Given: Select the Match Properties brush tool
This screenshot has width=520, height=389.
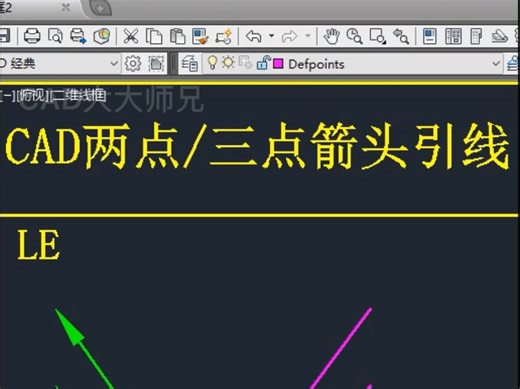Looking at the screenshot, I should point(200,36).
